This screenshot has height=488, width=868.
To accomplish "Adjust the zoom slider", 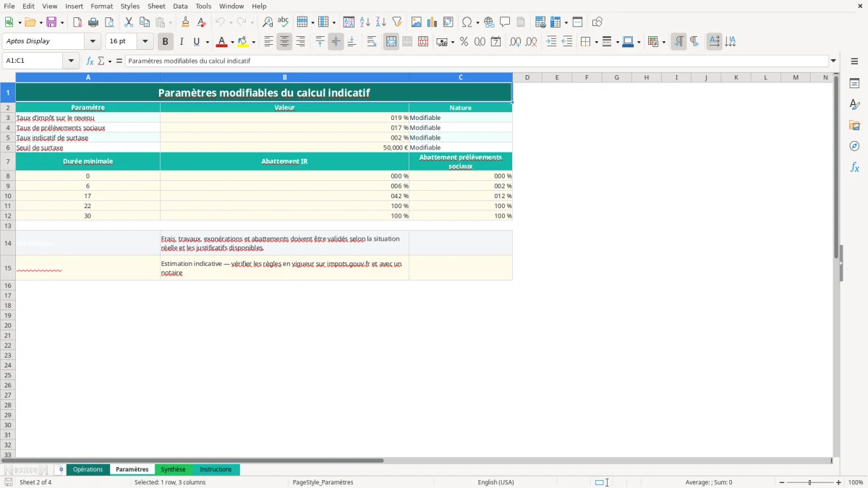I will 809,482.
